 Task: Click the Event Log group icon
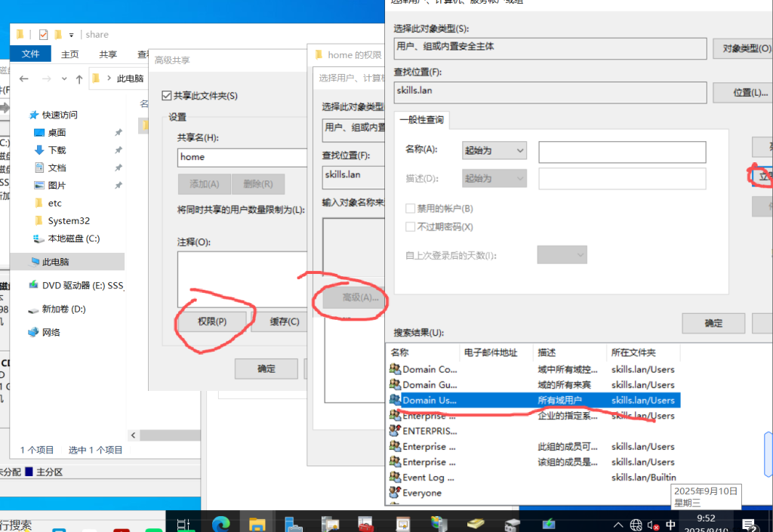(x=395, y=477)
